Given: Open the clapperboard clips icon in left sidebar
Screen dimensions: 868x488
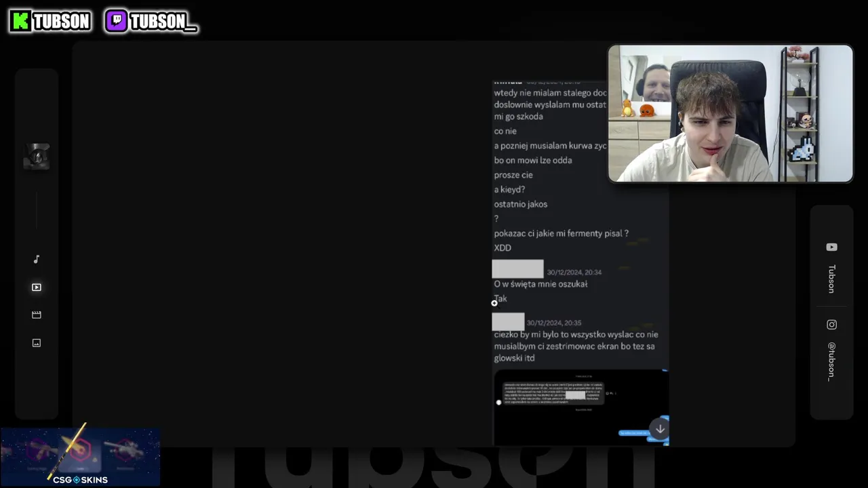Looking at the screenshot, I should [37, 315].
